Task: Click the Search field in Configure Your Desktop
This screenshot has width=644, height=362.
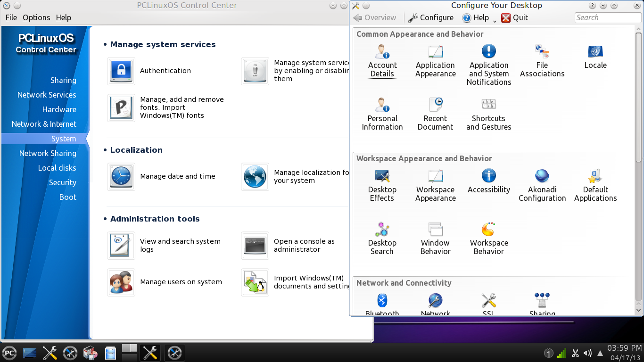Action: 608,18
